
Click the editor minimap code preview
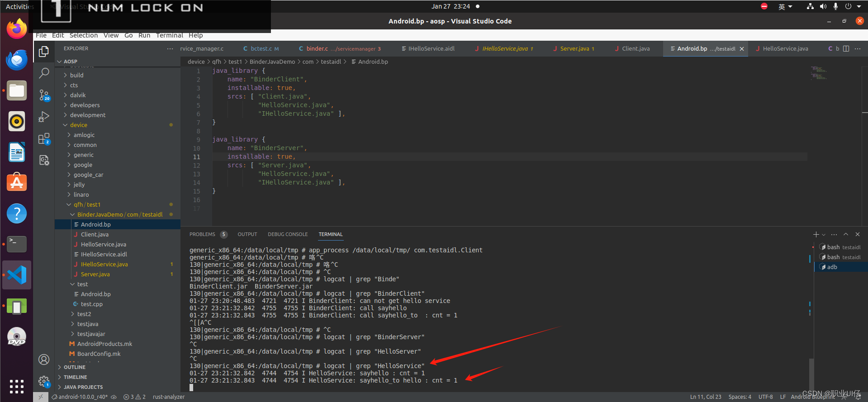(x=819, y=72)
